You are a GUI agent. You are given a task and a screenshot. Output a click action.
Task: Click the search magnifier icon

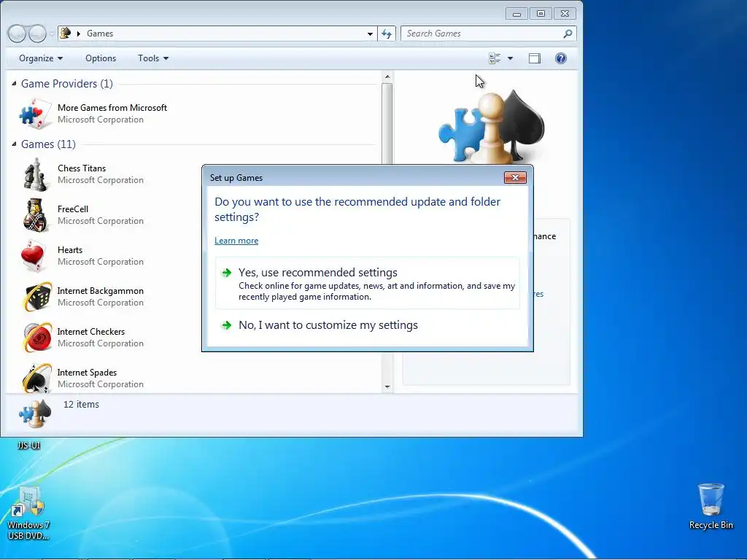pos(568,34)
